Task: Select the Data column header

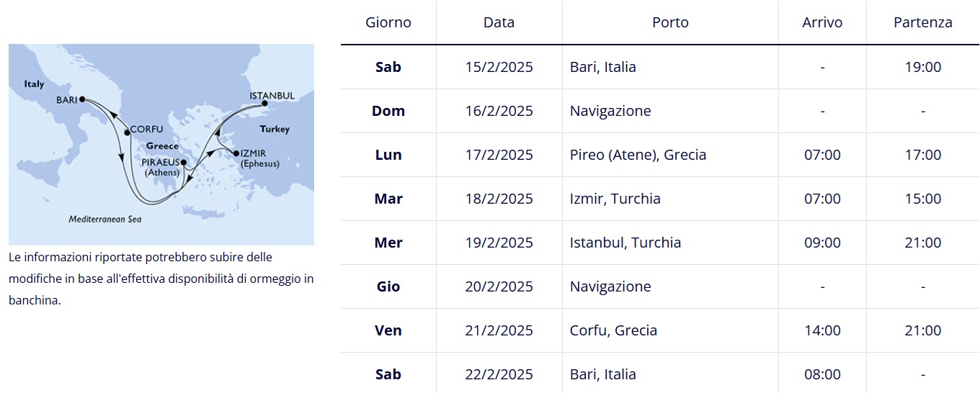Action: [499, 22]
